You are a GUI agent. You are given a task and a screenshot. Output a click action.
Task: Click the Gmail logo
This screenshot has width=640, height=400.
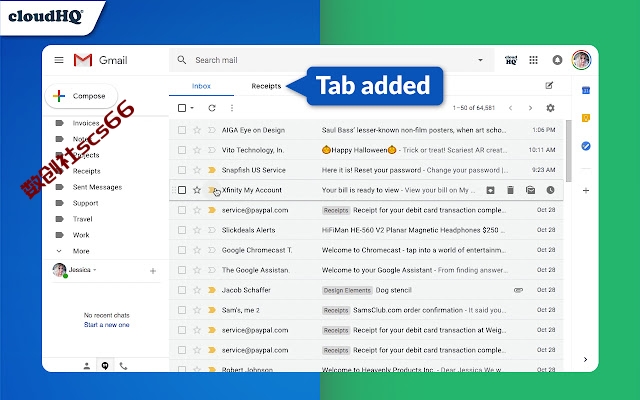click(100, 60)
